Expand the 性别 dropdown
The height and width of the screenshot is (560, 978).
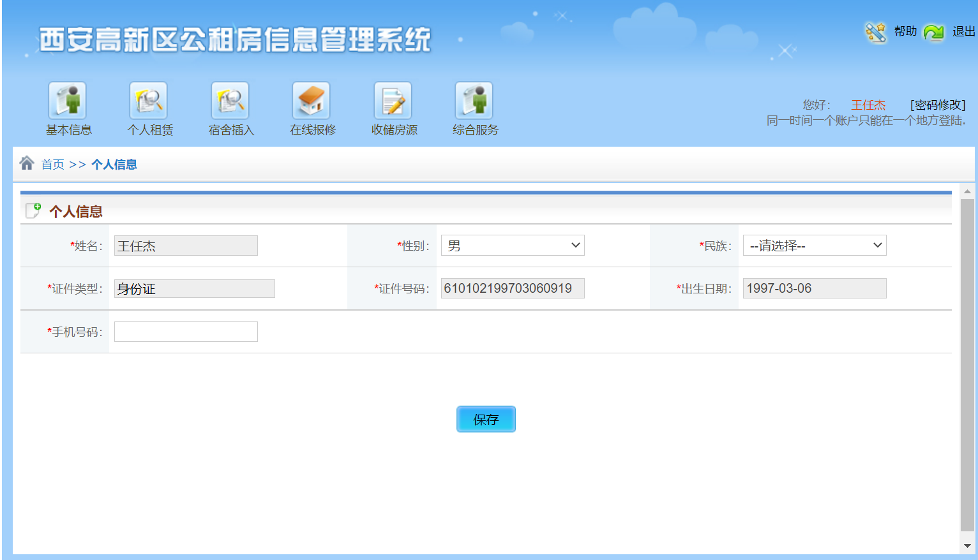[513, 246]
